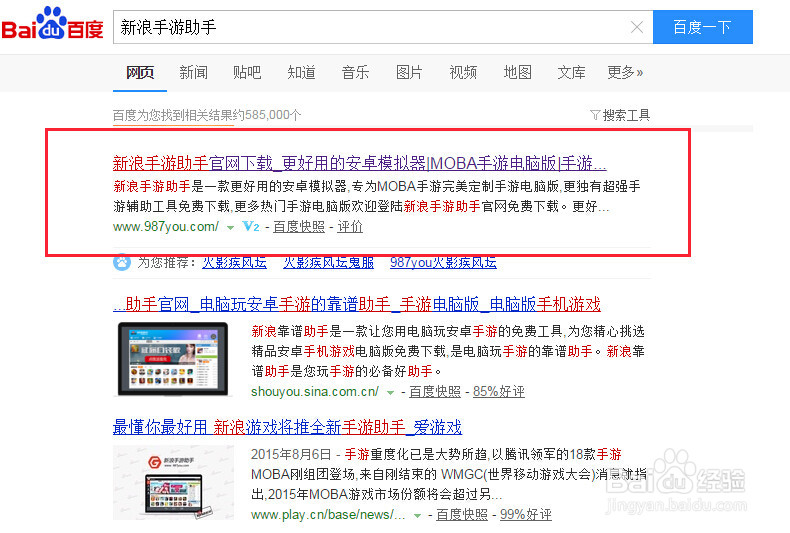
Task: Click the www.987you.com/ URL
Action: 166,227
